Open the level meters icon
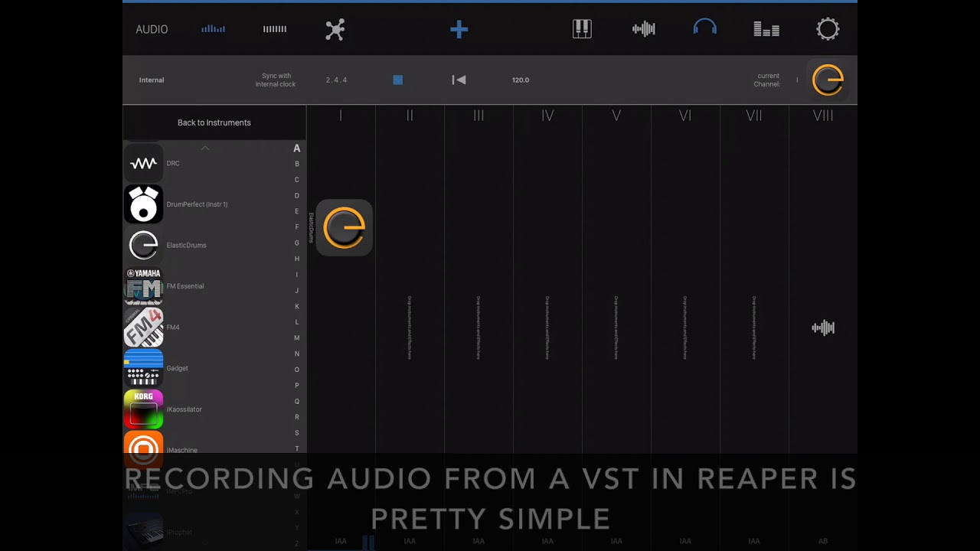 click(766, 29)
